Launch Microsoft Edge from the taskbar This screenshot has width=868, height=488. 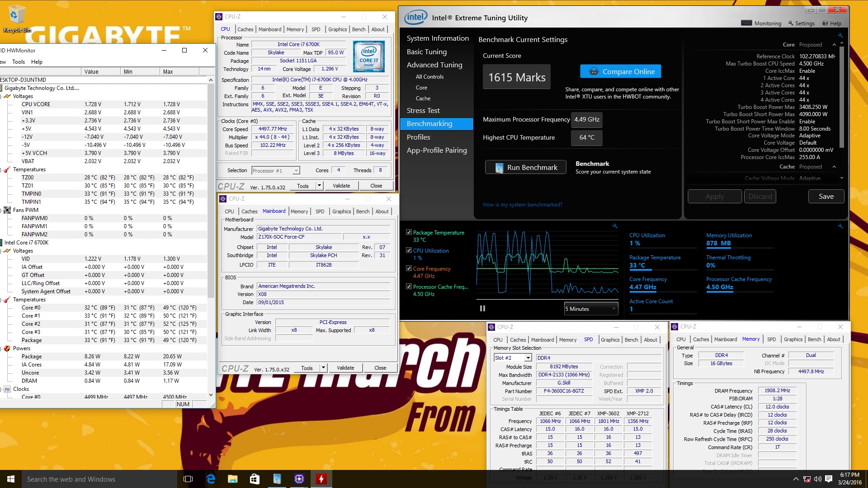point(211,479)
